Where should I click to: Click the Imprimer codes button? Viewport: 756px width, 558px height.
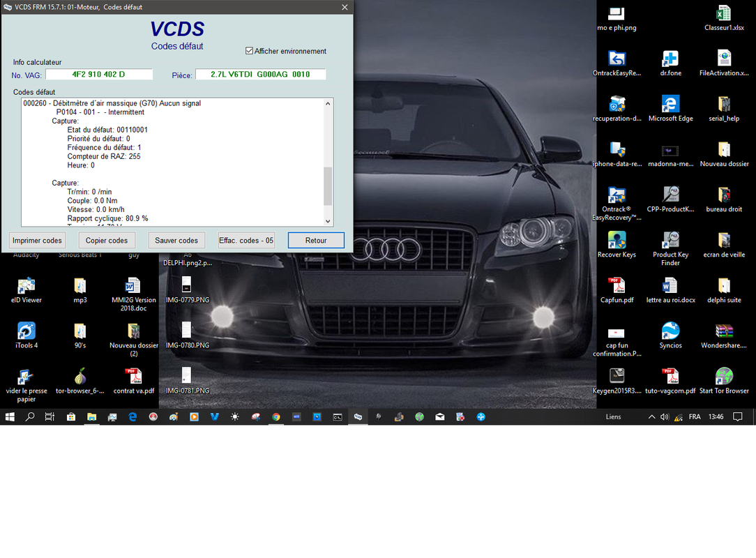(x=37, y=240)
